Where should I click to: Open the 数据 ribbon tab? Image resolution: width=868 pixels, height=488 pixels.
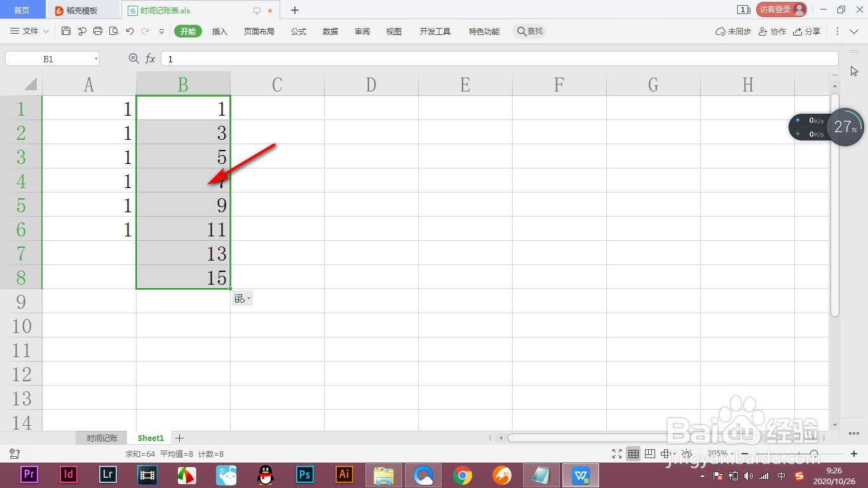[330, 31]
